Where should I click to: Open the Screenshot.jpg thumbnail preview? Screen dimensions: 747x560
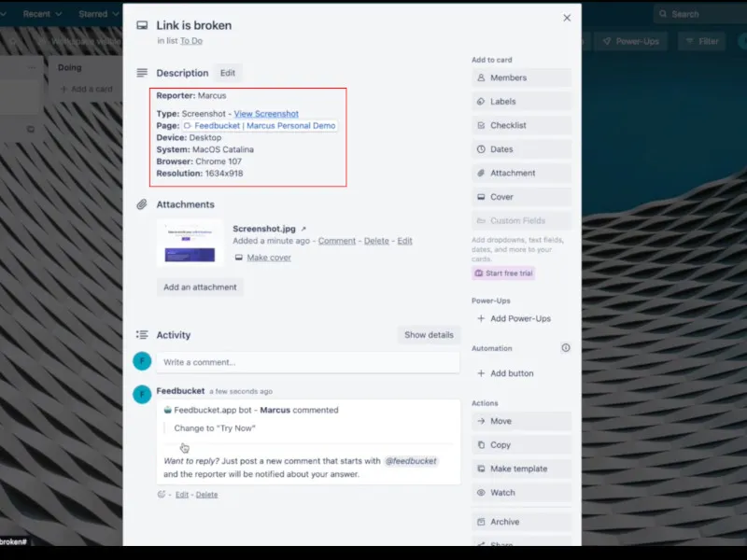tap(190, 243)
